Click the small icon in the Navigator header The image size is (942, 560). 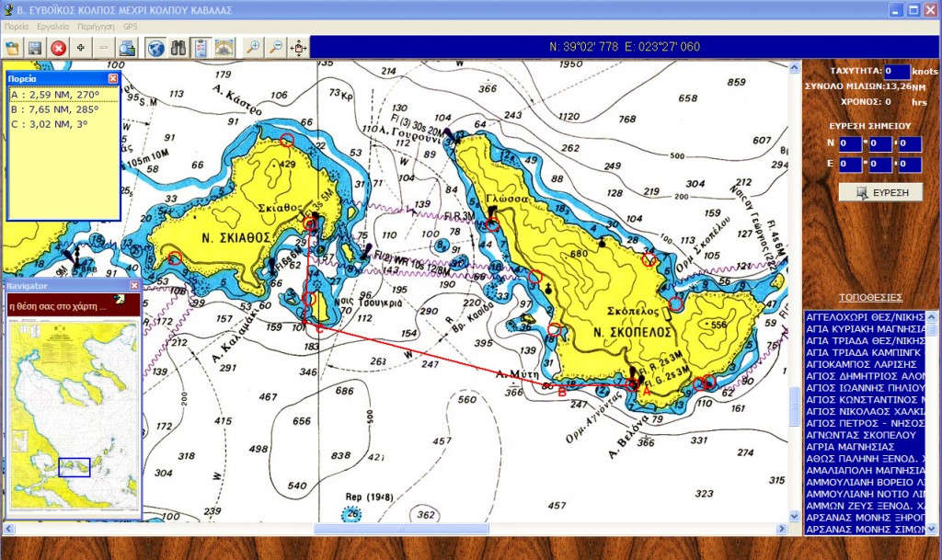[120, 299]
